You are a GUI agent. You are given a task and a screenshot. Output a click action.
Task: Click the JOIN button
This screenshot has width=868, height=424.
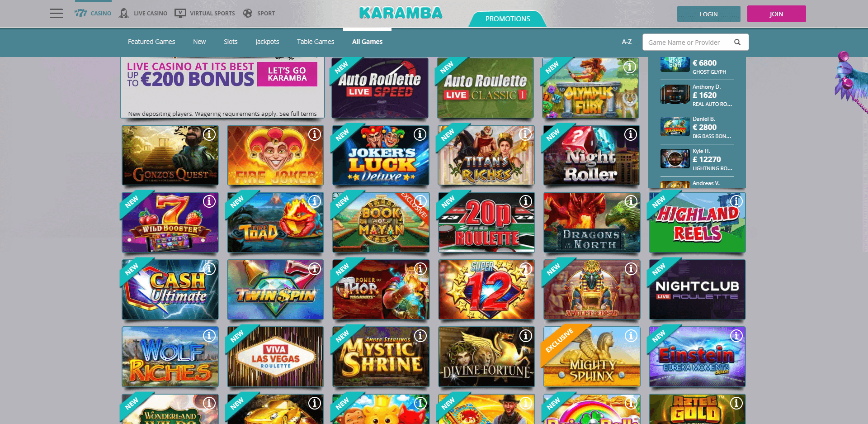(776, 14)
